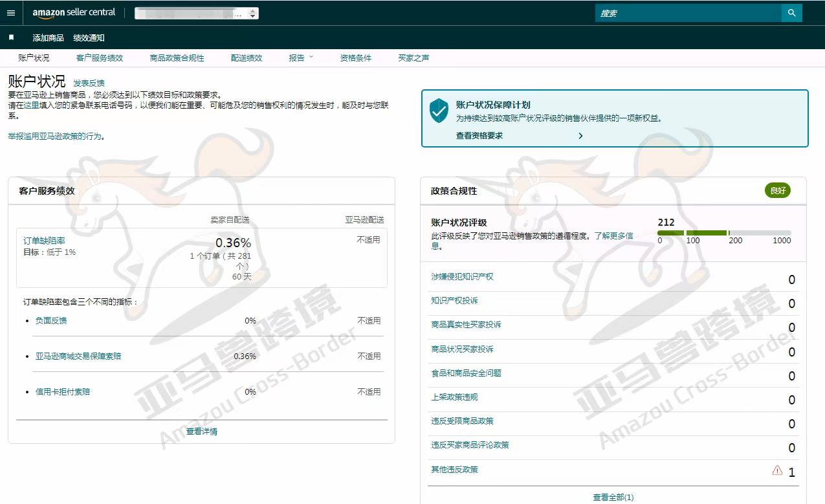Click inside the 搜索 search field

688,13
